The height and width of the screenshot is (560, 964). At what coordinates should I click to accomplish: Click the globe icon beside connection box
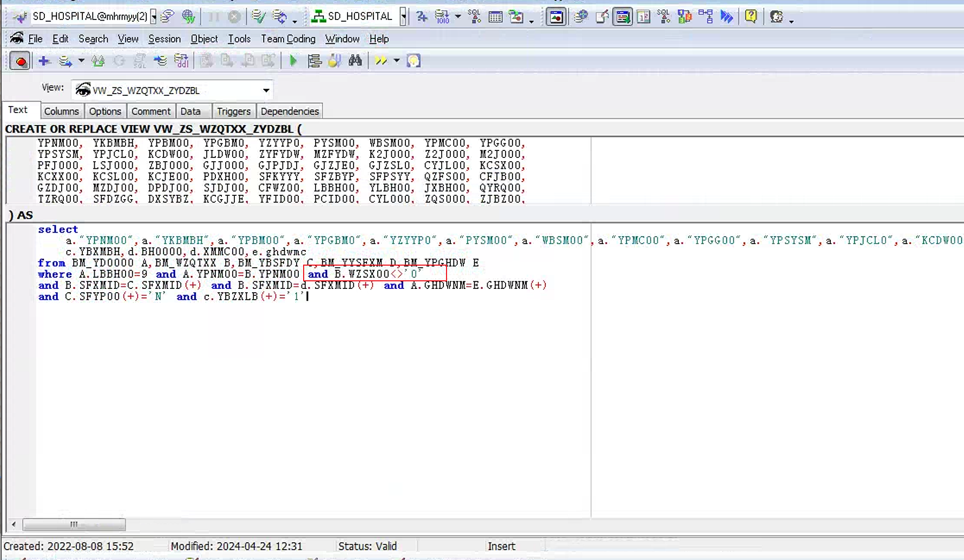188,17
